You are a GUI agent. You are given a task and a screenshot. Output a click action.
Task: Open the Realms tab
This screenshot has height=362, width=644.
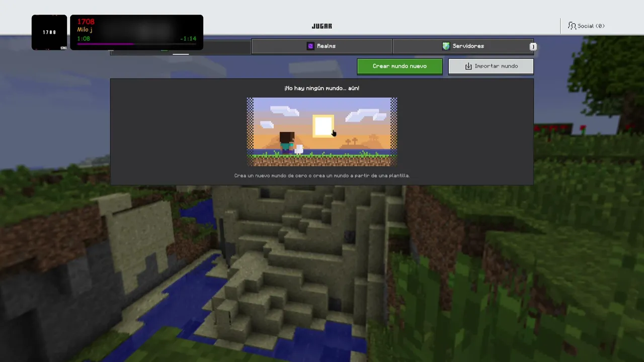coord(321,46)
